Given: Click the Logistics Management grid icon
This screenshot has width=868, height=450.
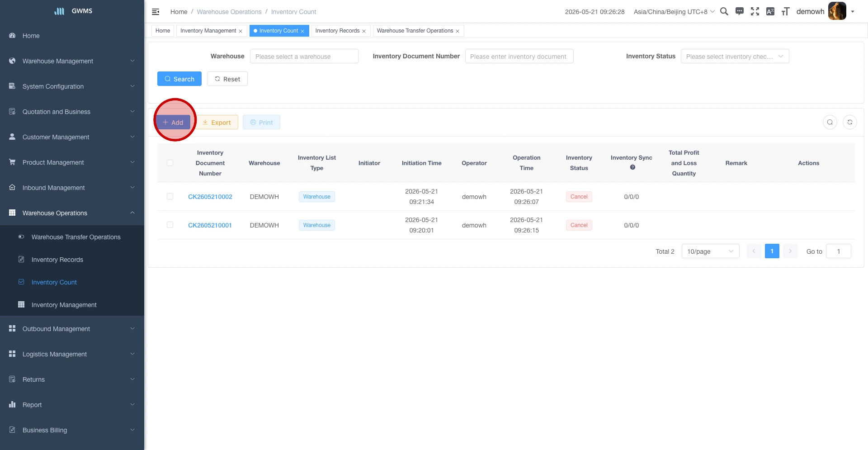Looking at the screenshot, I should tap(12, 354).
